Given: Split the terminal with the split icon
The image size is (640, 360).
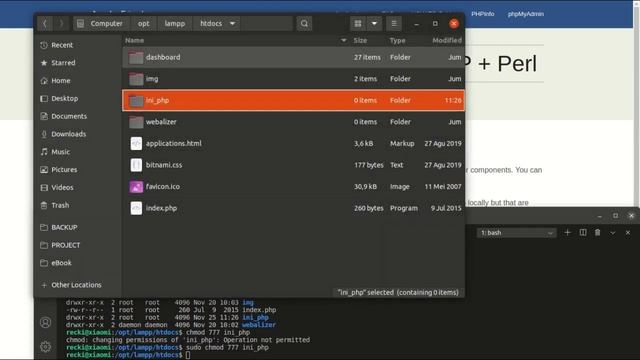Looking at the screenshot, I should [x=582, y=232].
